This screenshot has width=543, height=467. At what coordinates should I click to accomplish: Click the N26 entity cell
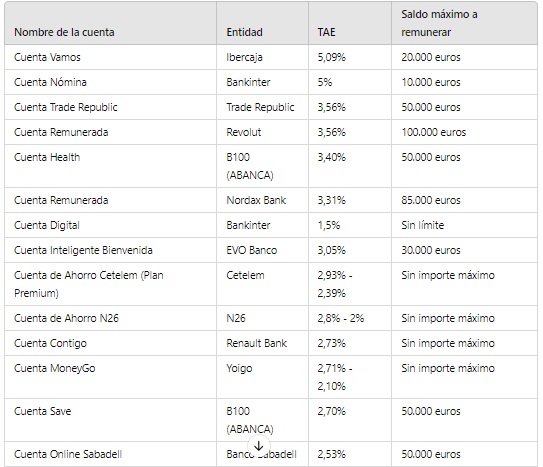[235, 318]
